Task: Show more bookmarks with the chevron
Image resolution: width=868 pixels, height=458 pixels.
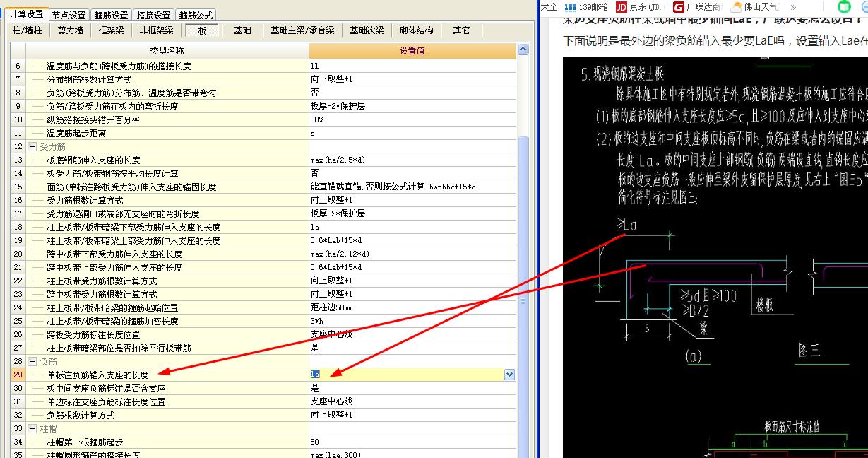Action: [793, 7]
